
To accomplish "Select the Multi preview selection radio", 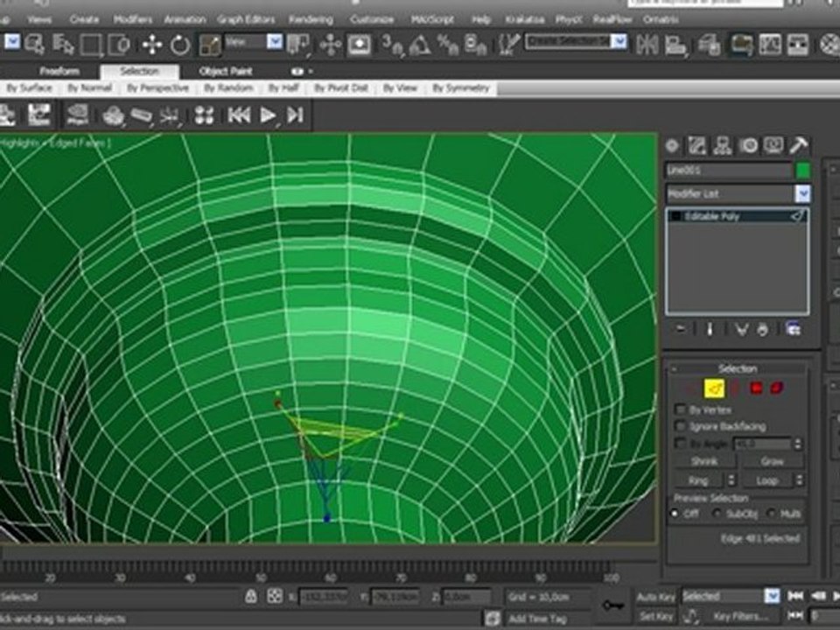I will pyautogui.click(x=772, y=514).
